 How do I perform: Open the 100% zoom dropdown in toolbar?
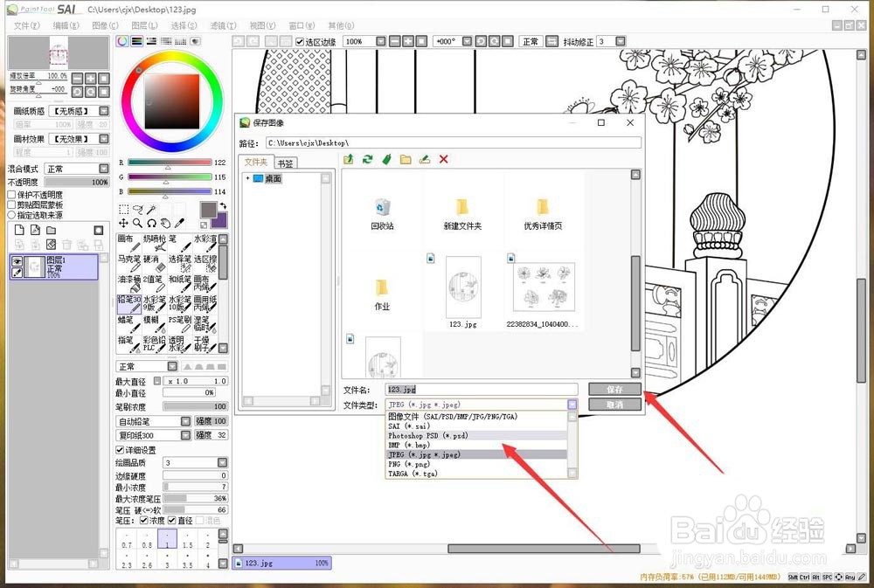pos(381,41)
